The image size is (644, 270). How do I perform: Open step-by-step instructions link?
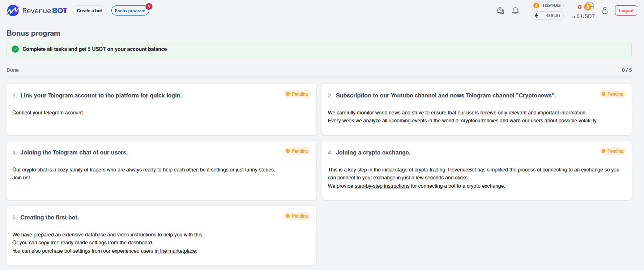382,186
